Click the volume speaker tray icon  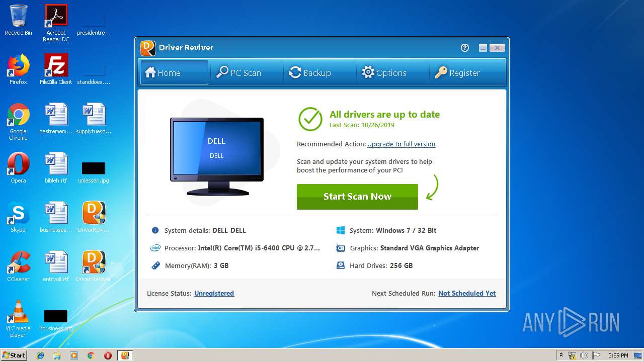(x=584, y=355)
